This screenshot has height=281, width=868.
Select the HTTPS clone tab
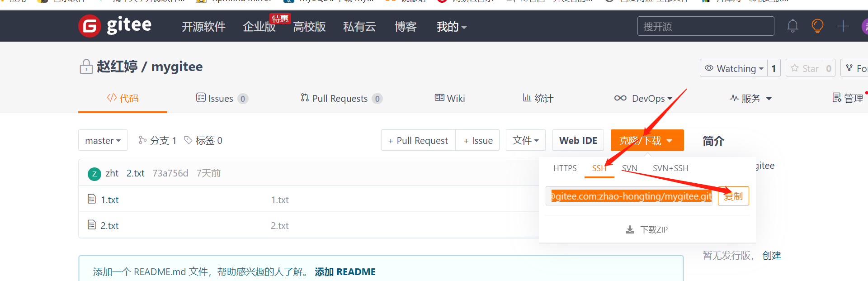pyautogui.click(x=565, y=168)
